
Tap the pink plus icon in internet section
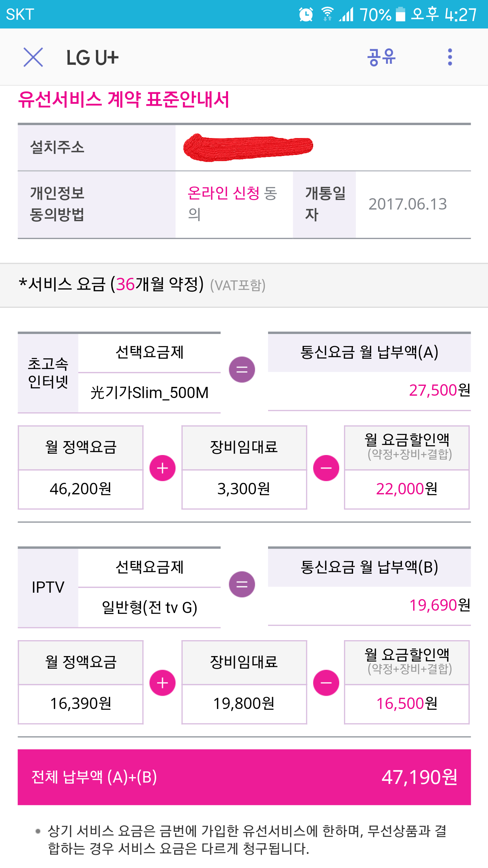pyautogui.click(x=162, y=468)
